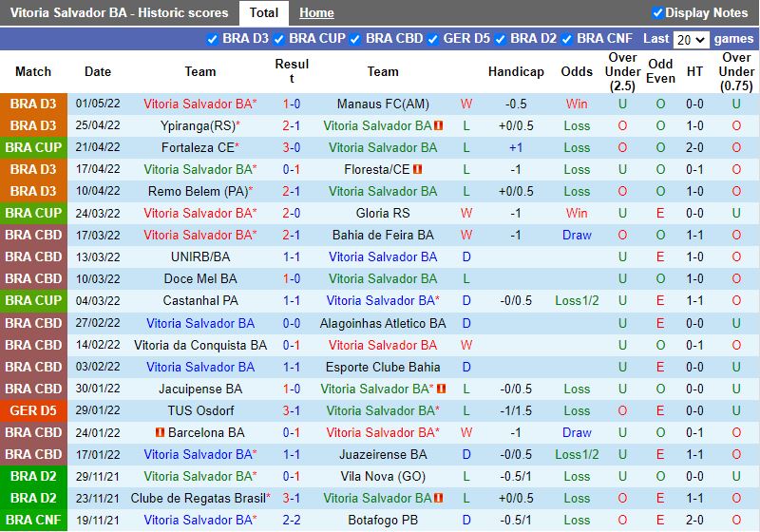Uncheck the BRA D3 league filter
The image size is (760, 532).
[x=212, y=39]
